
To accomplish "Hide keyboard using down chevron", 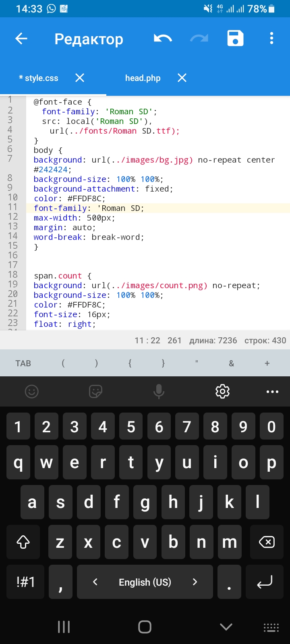I will pyautogui.click(x=226, y=627).
